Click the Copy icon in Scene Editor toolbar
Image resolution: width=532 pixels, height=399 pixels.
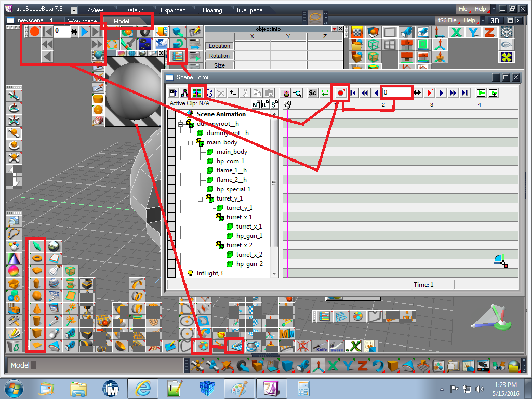coord(257,93)
